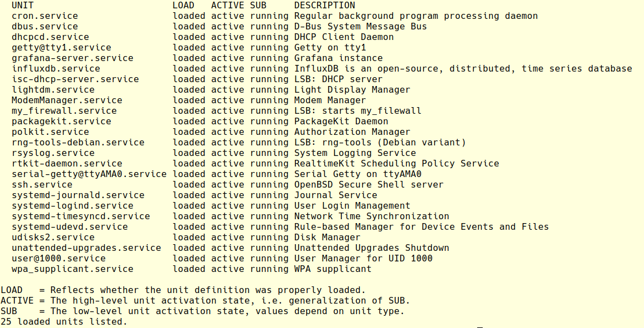
Task: Select systemd-udevd.service unit name
Action: [x=69, y=227]
